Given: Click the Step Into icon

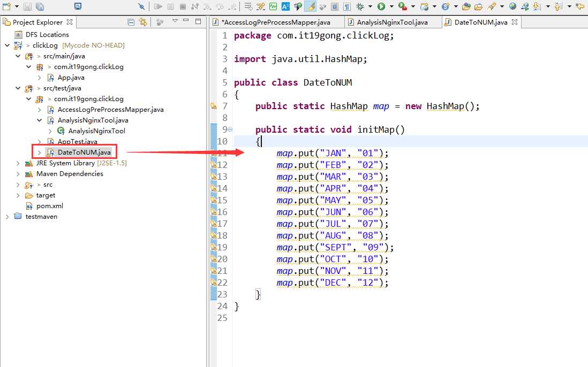Looking at the screenshot, I should (x=207, y=6).
